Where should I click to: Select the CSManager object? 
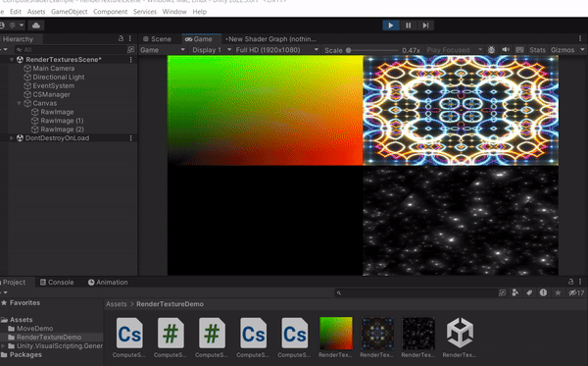(51, 94)
